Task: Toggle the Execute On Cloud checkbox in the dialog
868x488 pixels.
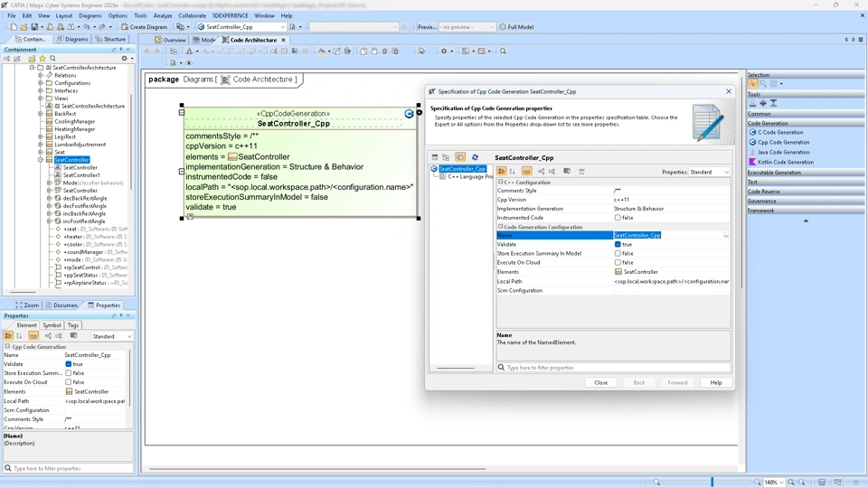Action: 618,262
